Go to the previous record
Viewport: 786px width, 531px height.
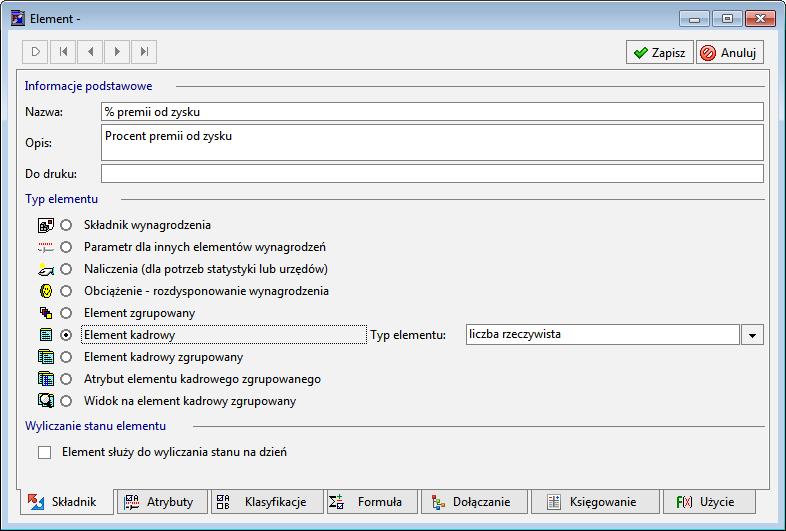[x=90, y=52]
